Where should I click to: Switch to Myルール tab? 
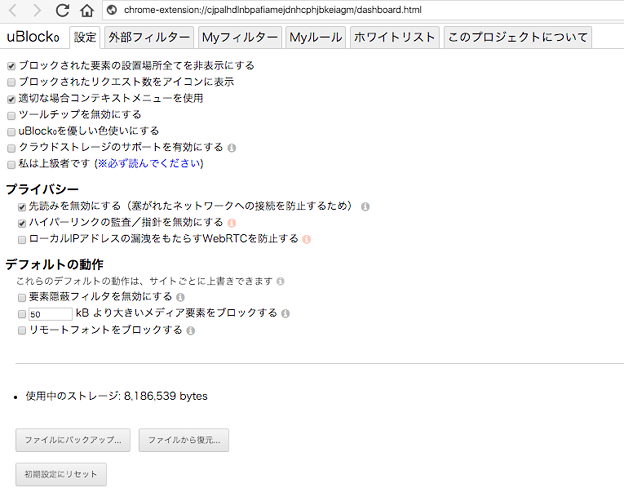tap(316, 37)
